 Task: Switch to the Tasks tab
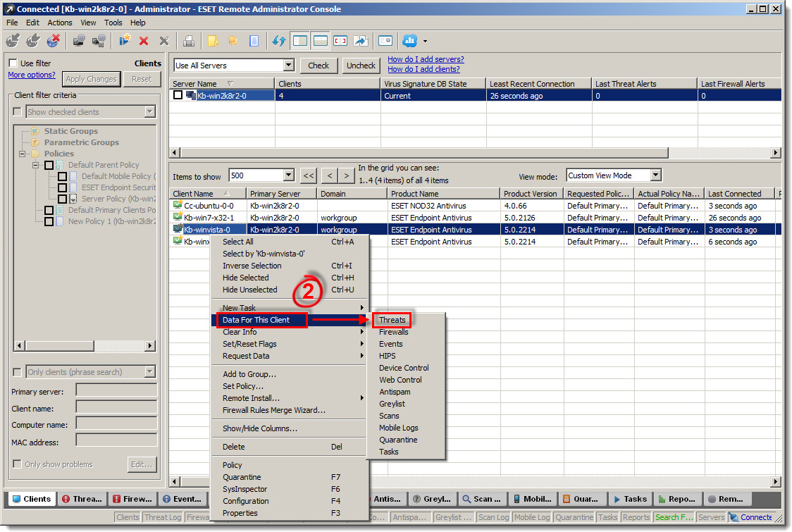[631, 499]
